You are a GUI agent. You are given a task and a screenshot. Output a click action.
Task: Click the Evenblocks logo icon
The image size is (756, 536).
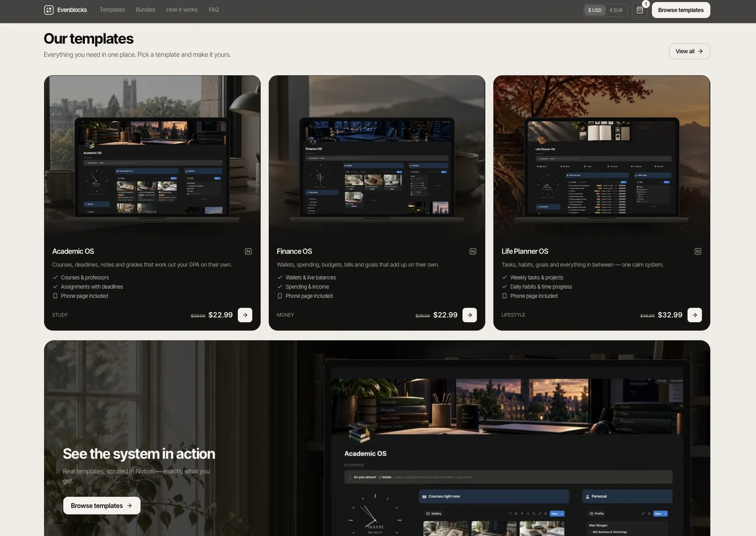tap(49, 10)
